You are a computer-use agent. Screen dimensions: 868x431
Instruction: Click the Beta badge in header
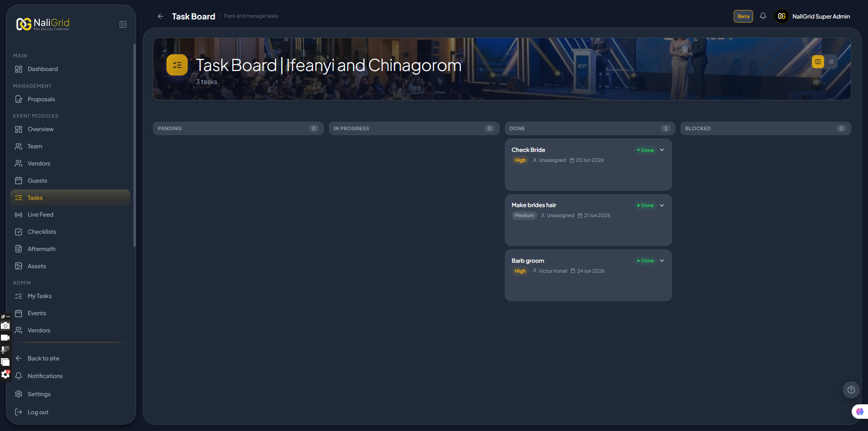pos(743,16)
